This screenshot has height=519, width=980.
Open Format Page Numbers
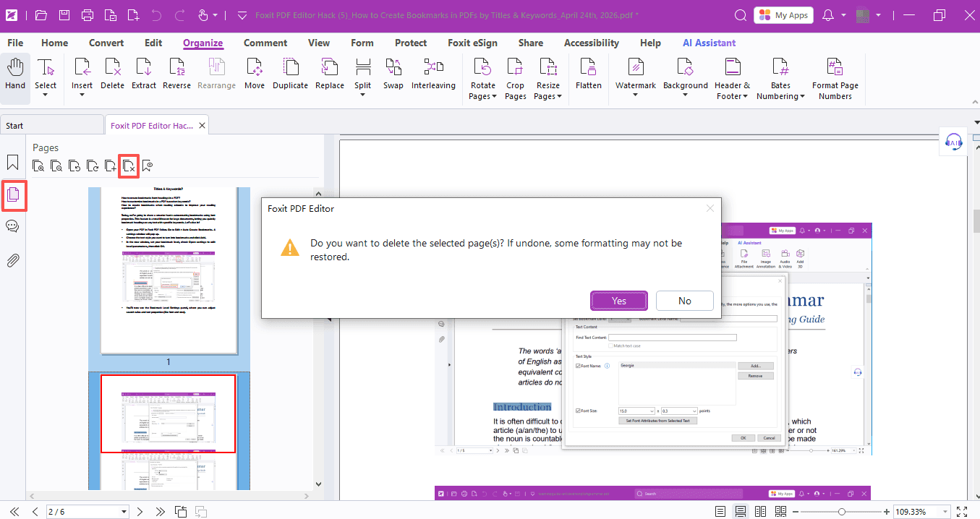835,80
